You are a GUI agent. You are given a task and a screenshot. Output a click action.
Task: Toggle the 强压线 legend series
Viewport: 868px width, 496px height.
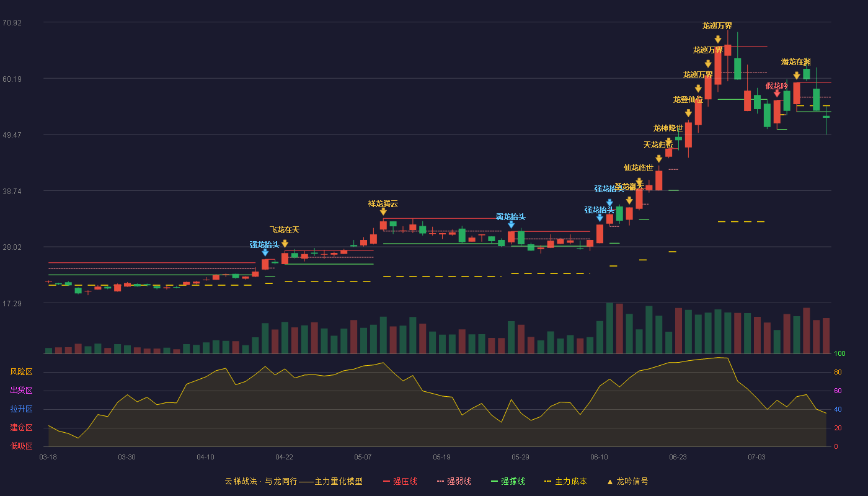click(400, 481)
